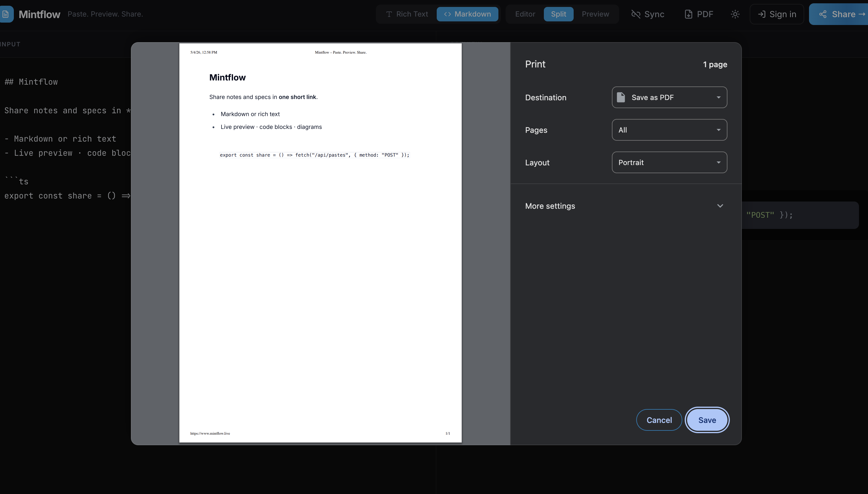Switch to Preview view
This screenshot has width=868, height=494.
[x=595, y=14]
